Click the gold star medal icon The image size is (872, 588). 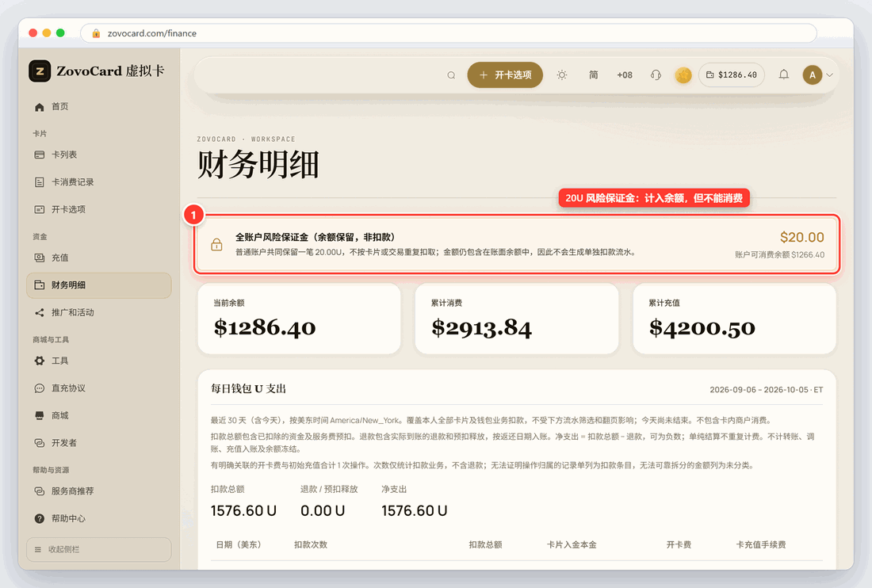tap(683, 75)
